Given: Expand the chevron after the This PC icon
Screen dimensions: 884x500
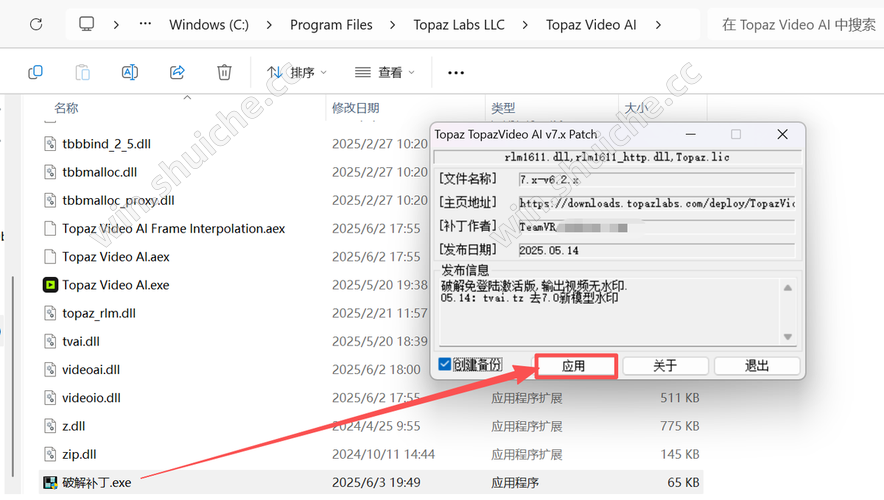Looking at the screenshot, I should 116,25.
